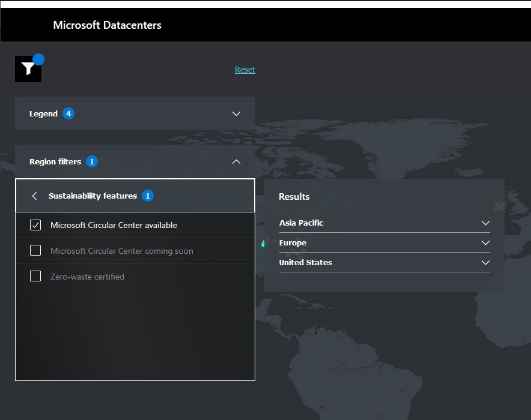Click the back chevron in the Sustainability features panel
Screen dimensions: 531x420
coord(34,196)
